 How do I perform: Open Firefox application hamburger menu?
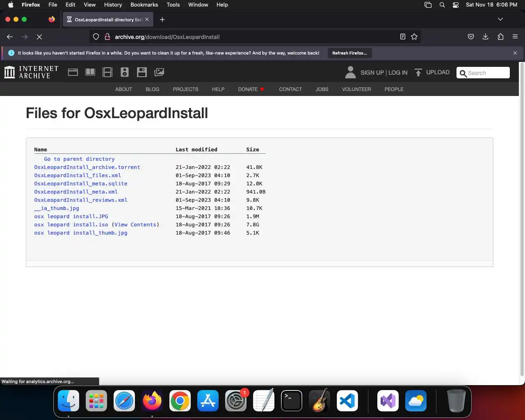coord(515,37)
